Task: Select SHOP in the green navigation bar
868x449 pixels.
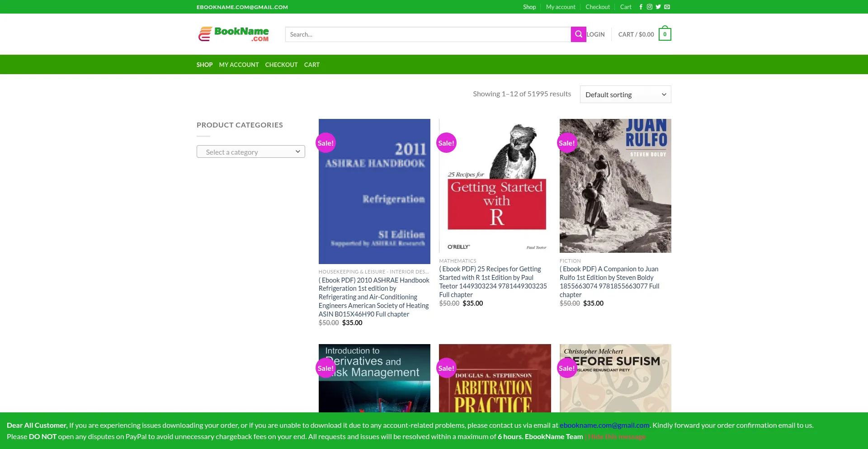Action: coord(204,65)
